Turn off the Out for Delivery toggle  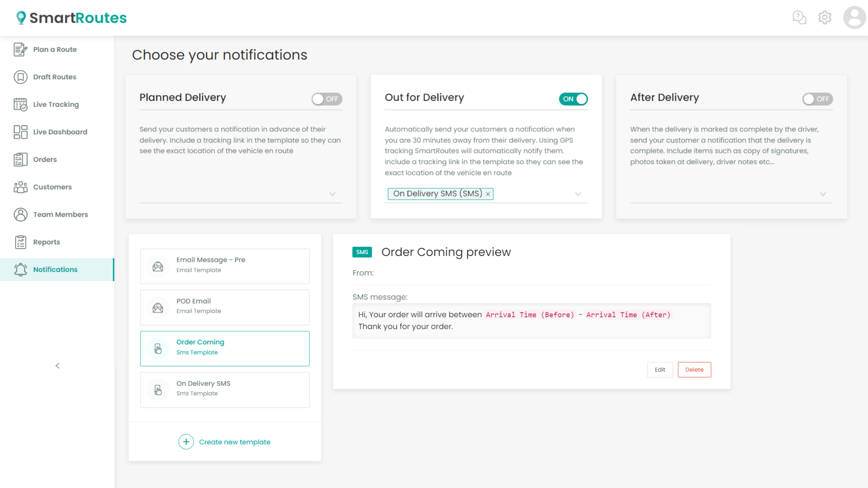click(573, 99)
